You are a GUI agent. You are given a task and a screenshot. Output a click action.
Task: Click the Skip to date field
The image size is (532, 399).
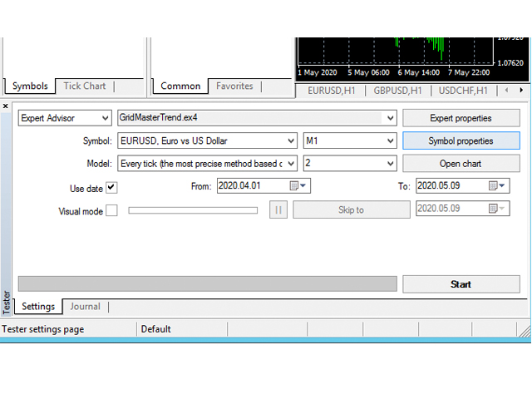tap(463, 209)
